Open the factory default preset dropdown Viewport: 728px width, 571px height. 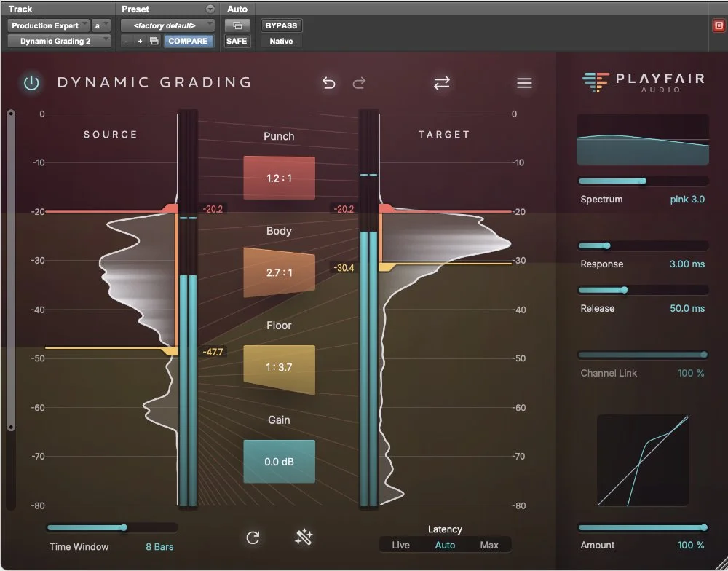(167, 25)
